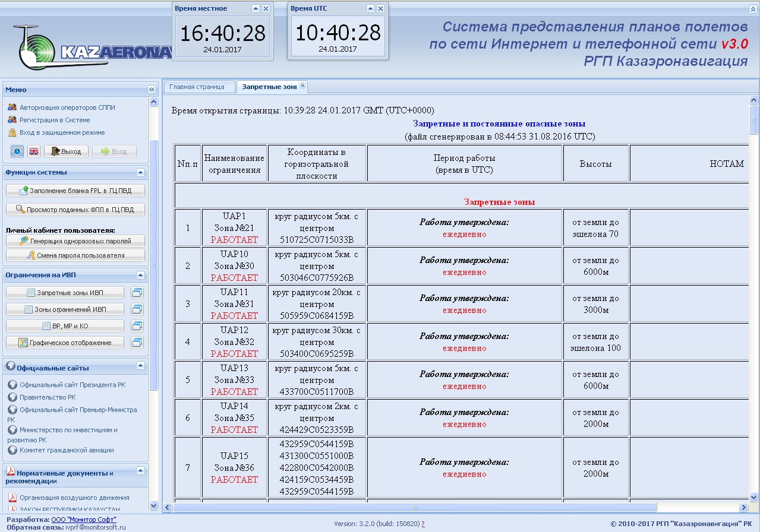Click new-window icon beside ВР, МР и КО
Image resolution: width=760 pixels, height=532 pixels.
[137, 326]
